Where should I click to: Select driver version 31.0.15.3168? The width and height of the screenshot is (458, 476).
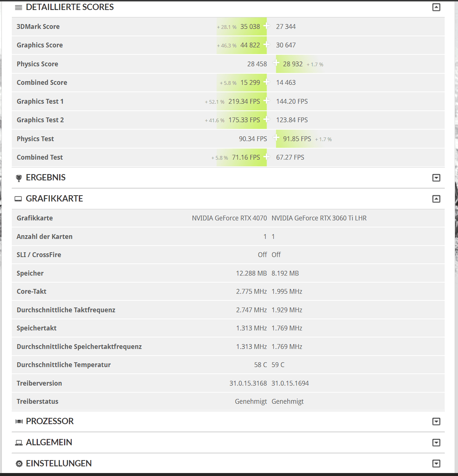coord(248,383)
